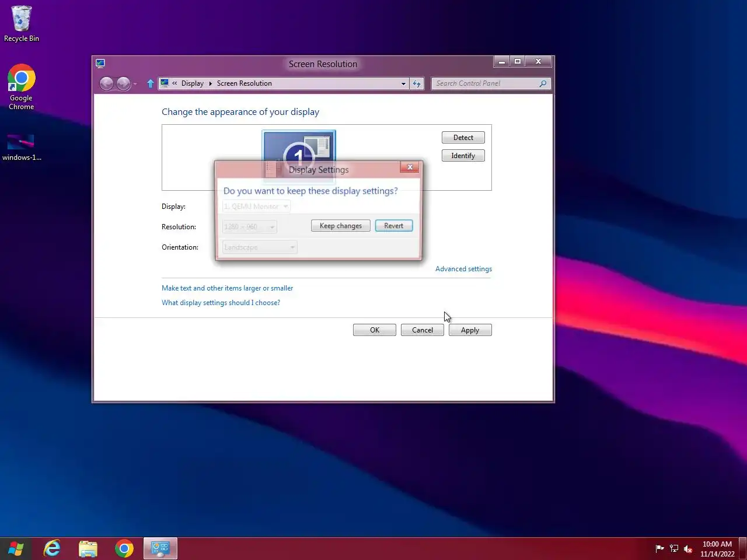Viewport: 747px width, 560px height.
Task: Cancel the Screen Resolution changes
Action: (423, 330)
